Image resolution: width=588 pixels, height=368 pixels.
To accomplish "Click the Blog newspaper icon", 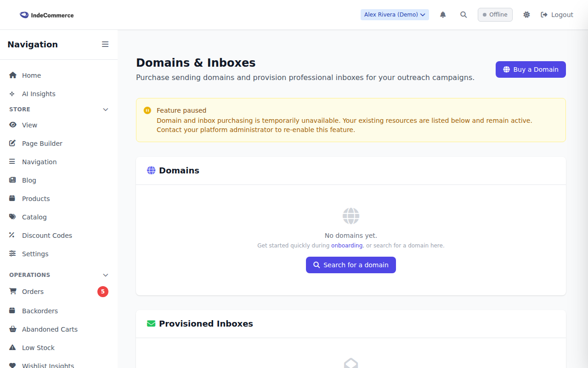I will (x=12, y=180).
